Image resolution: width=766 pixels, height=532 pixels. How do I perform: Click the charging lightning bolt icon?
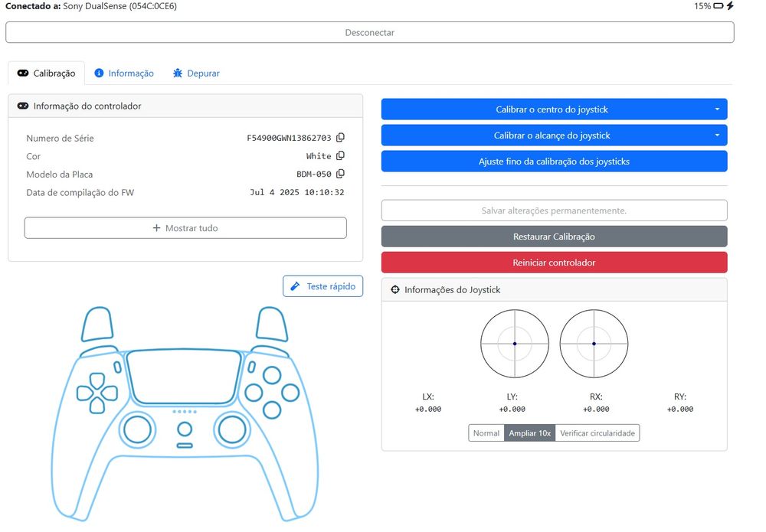tap(730, 6)
